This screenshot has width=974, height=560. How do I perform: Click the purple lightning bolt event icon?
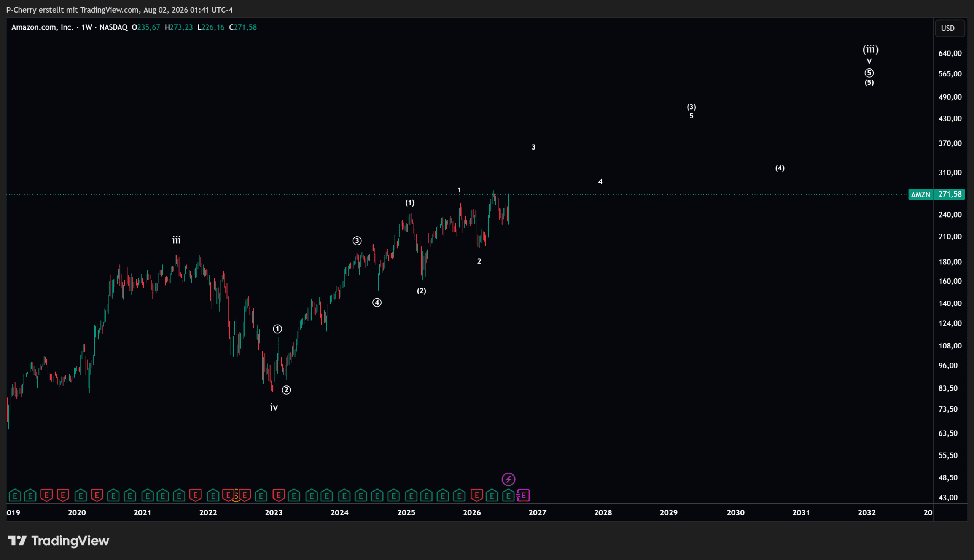click(x=508, y=479)
